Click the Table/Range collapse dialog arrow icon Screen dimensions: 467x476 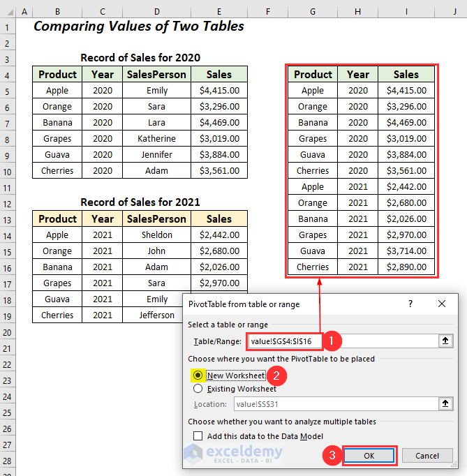tap(445, 341)
